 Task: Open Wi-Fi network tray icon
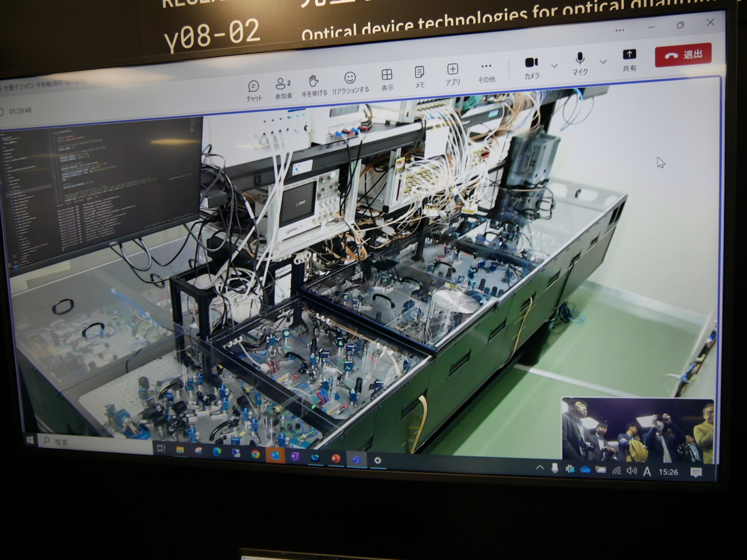[616, 471]
